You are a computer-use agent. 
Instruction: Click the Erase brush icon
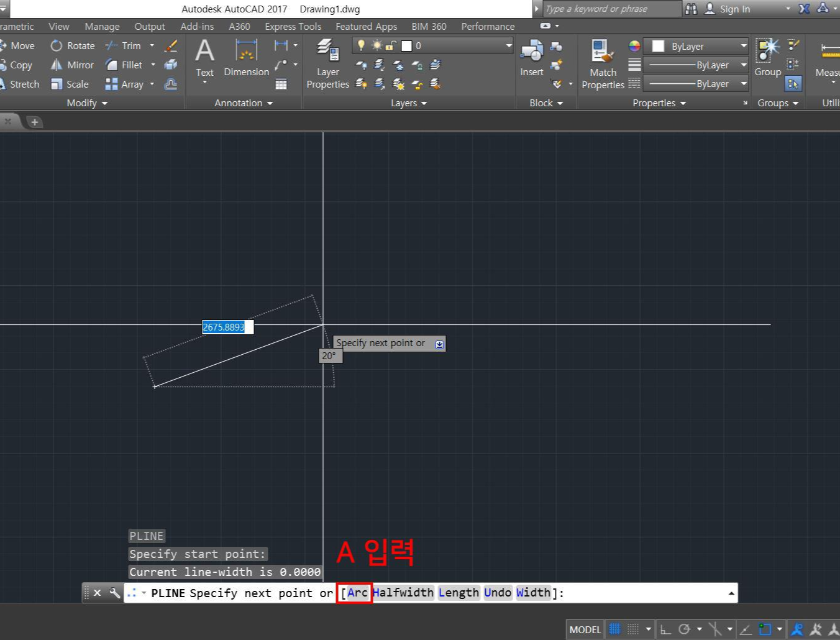click(x=171, y=45)
